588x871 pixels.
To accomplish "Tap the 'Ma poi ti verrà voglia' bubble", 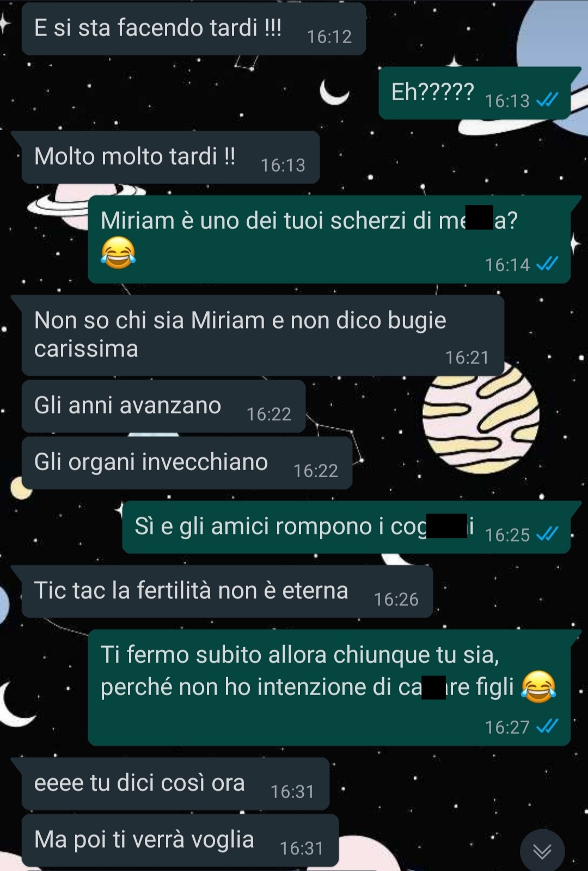I will (x=180, y=840).
